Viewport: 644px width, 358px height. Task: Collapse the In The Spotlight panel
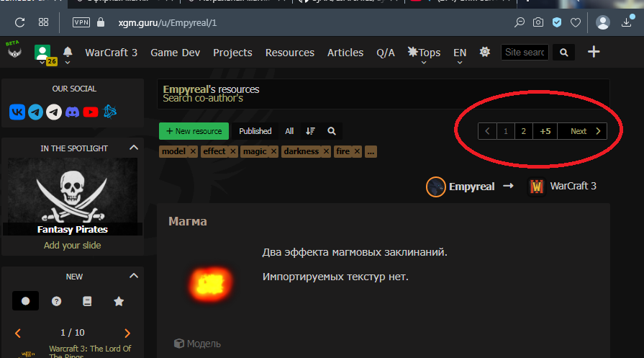click(134, 148)
